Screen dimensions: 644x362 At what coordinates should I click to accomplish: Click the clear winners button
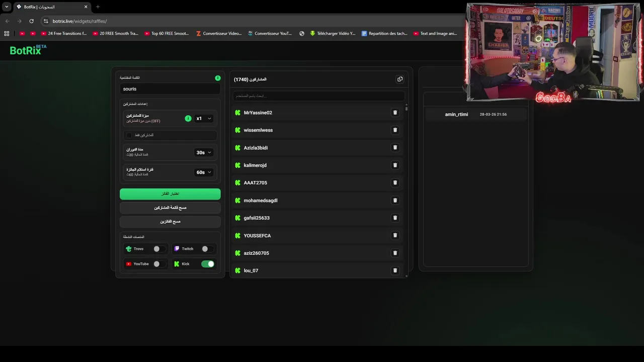(170, 222)
